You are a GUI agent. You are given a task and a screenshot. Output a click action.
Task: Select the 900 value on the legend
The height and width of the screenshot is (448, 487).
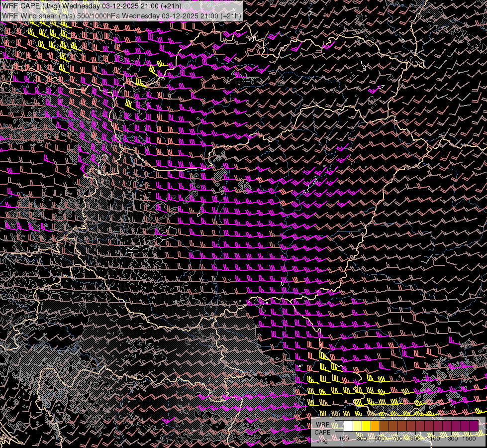pos(415,439)
